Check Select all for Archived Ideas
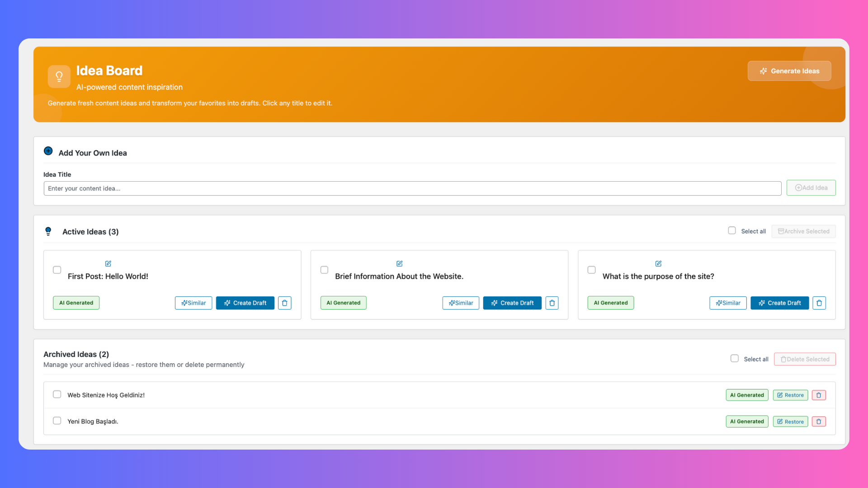Viewport: 868px width, 488px height. tap(734, 358)
